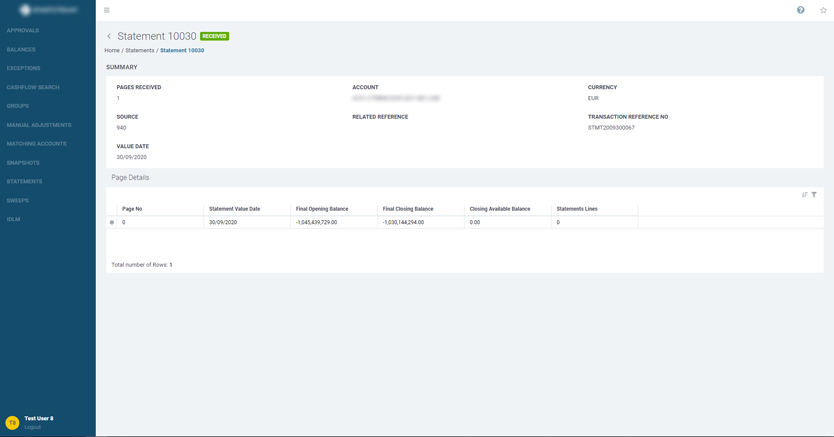The image size is (834, 437).
Task: Click the EUR currency link
Action: pyautogui.click(x=593, y=98)
